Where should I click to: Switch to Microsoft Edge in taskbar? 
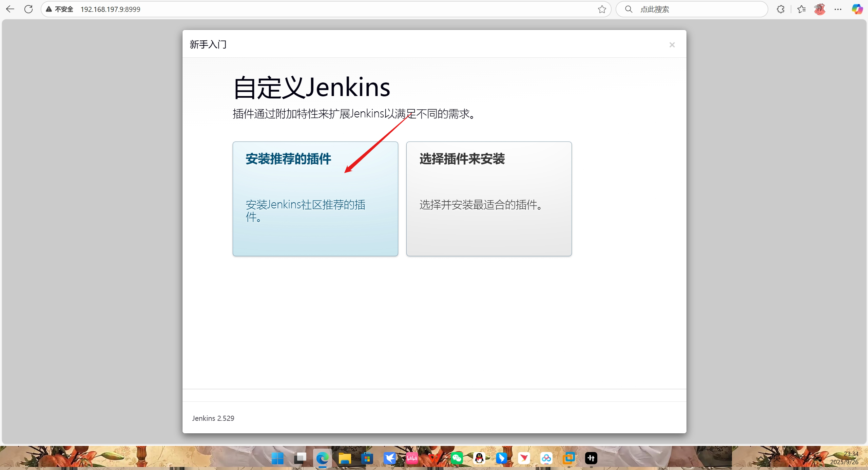pos(322,458)
